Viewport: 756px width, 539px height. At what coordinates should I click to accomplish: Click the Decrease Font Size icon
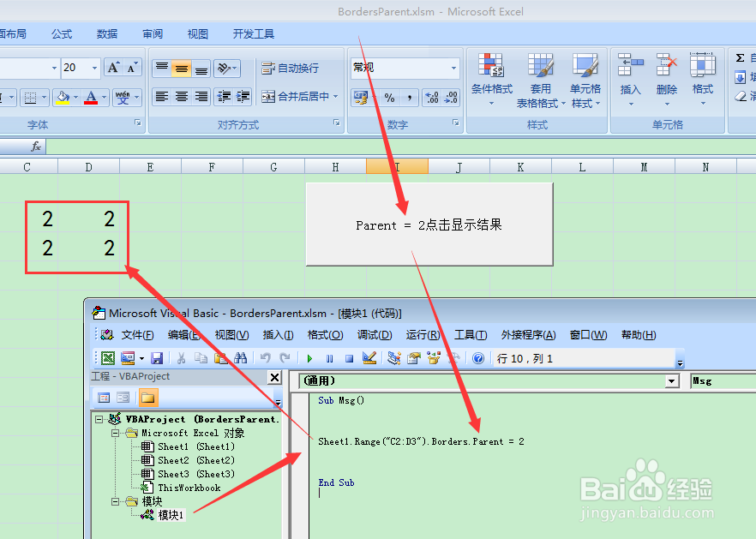pyautogui.click(x=132, y=68)
